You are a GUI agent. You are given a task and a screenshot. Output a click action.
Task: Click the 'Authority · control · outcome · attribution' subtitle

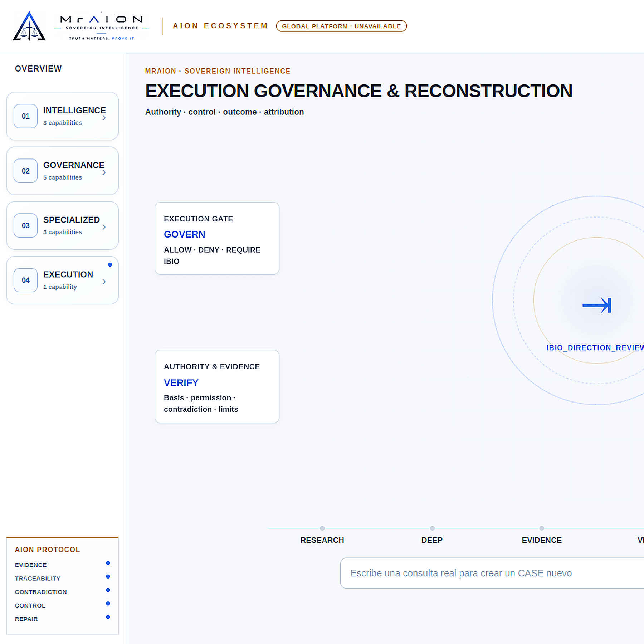(224, 112)
